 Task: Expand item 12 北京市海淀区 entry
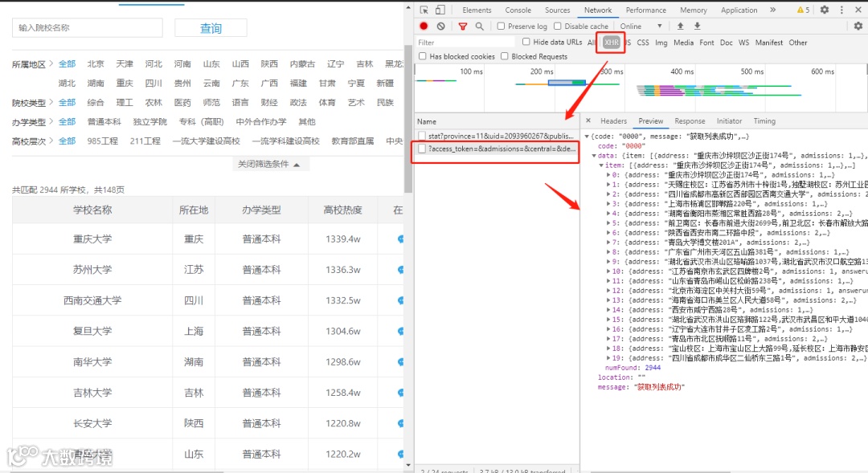[x=608, y=291]
